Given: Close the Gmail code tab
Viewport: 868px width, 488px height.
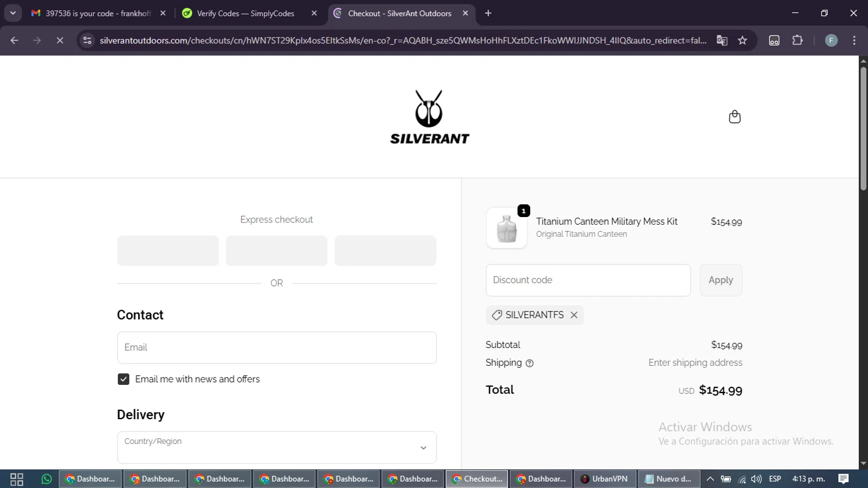Looking at the screenshot, I should tap(163, 13).
